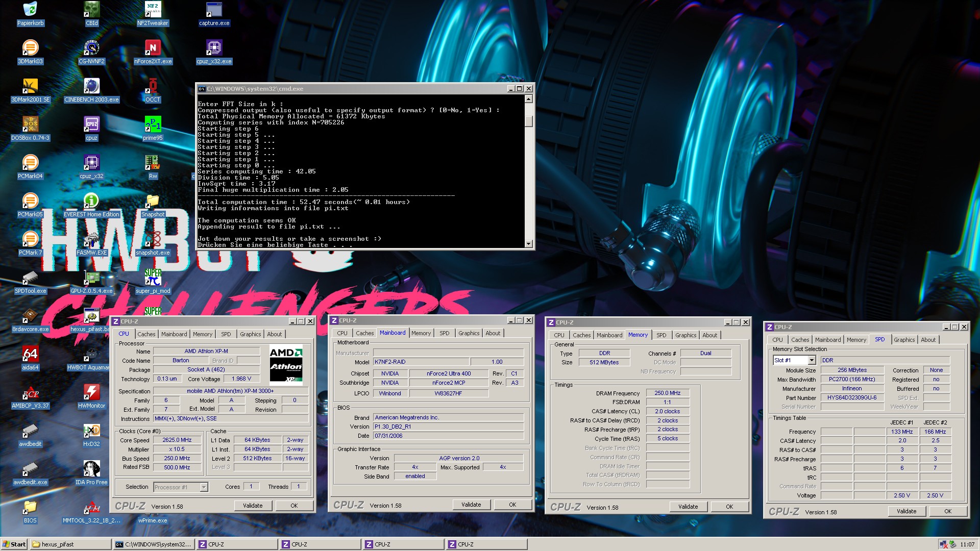Launch CBId desktop icon
This screenshot has height=551, width=980.
(91, 14)
